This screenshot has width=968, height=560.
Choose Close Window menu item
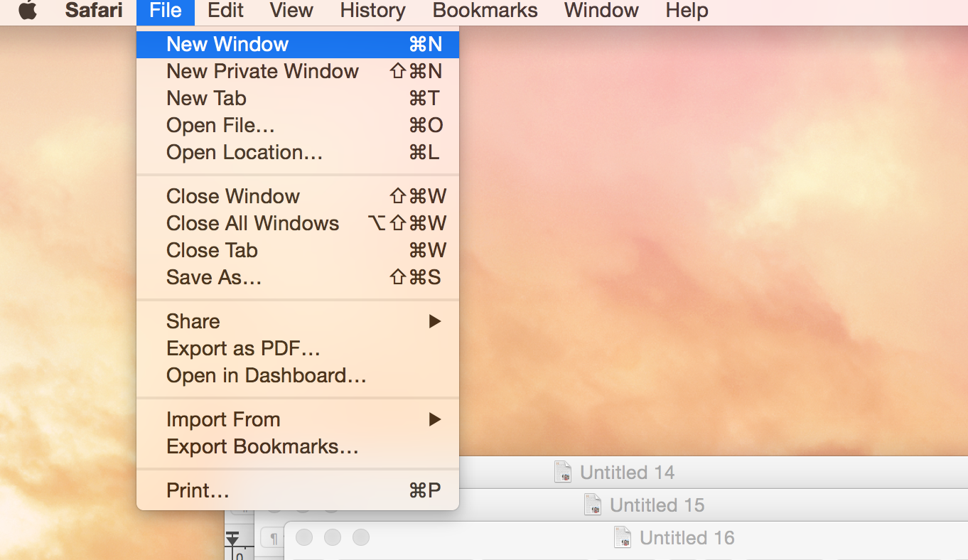coord(298,196)
